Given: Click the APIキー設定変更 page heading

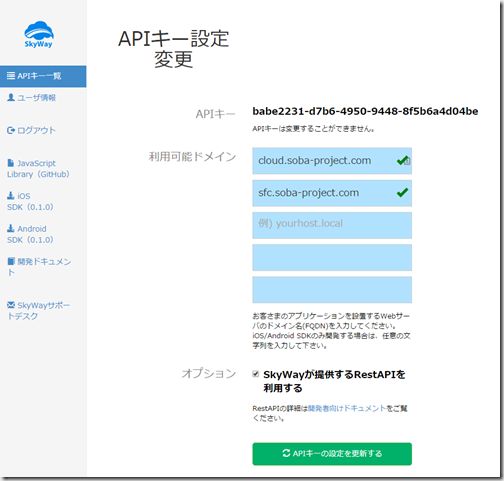Looking at the screenshot, I should point(174,49).
